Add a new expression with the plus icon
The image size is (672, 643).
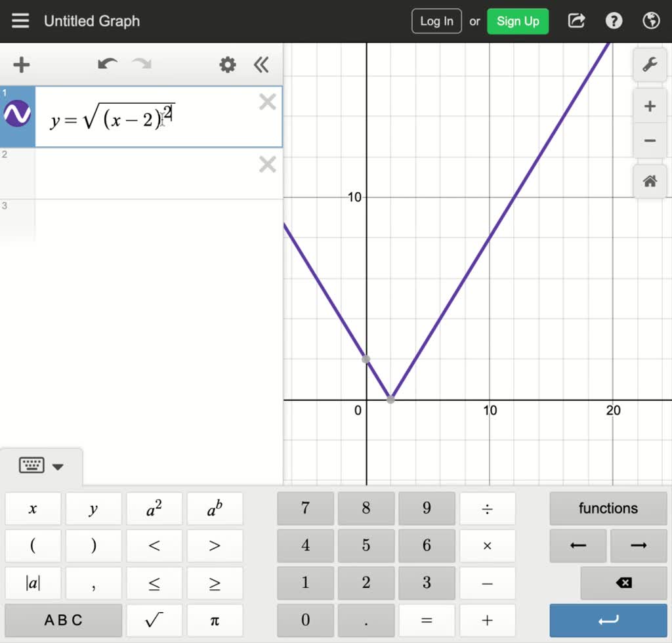click(x=21, y=64)
